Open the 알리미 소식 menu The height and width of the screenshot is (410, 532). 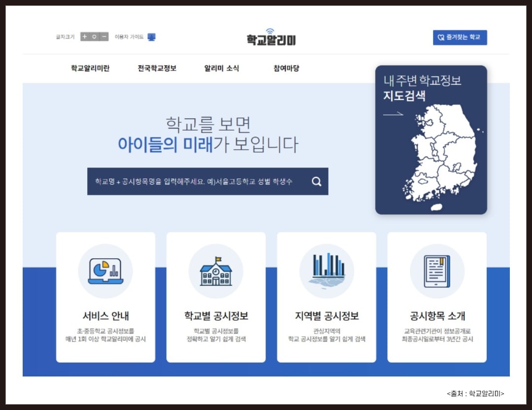pos(222,68)
